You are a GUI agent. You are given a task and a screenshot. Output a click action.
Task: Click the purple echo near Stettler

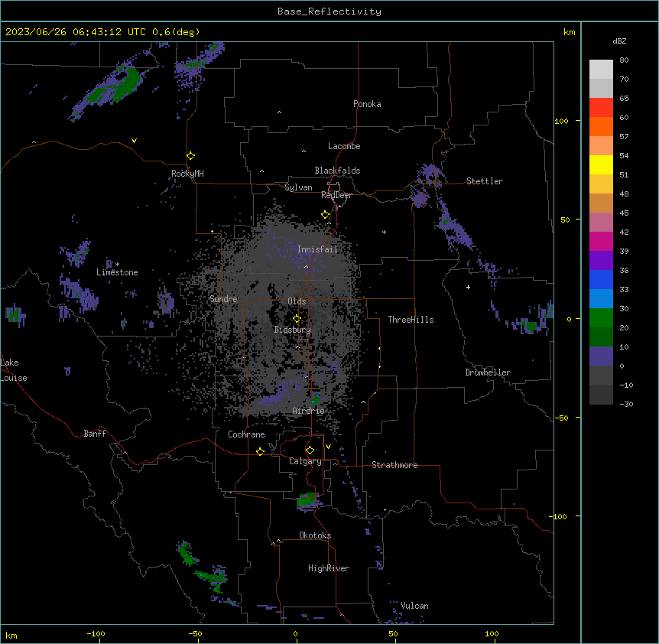[x=429, y=174]
